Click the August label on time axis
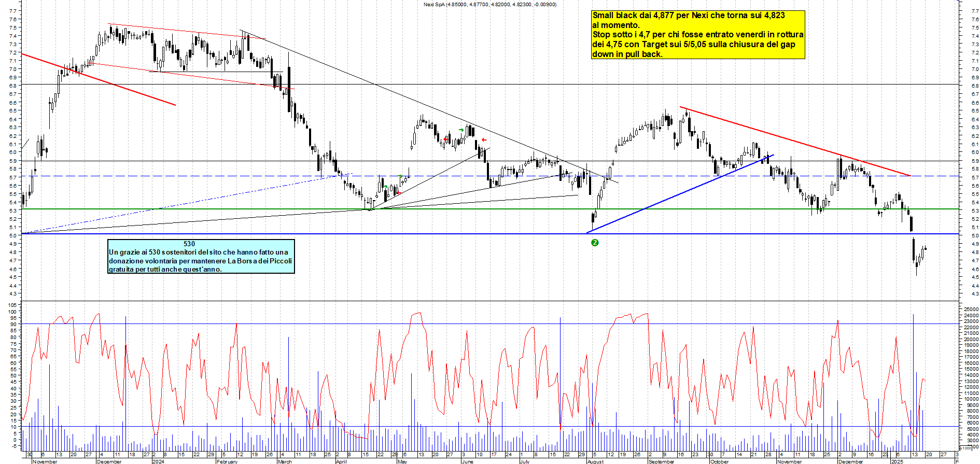The image size is (980, 464). coord(596,461)
